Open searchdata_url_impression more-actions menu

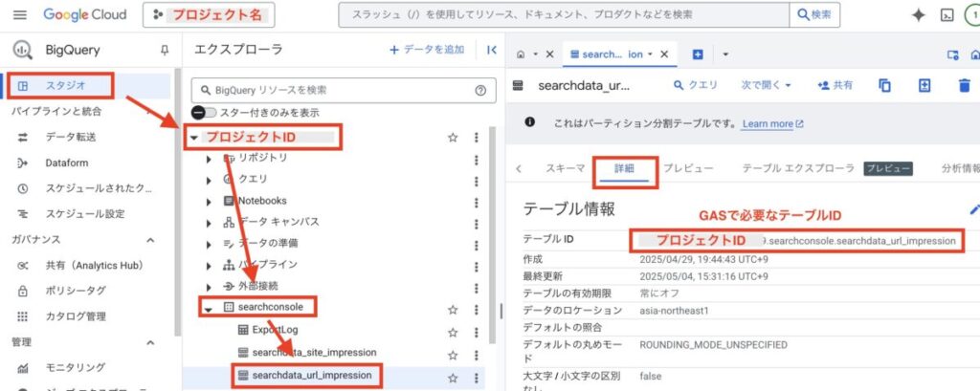[x=477, y=378]
